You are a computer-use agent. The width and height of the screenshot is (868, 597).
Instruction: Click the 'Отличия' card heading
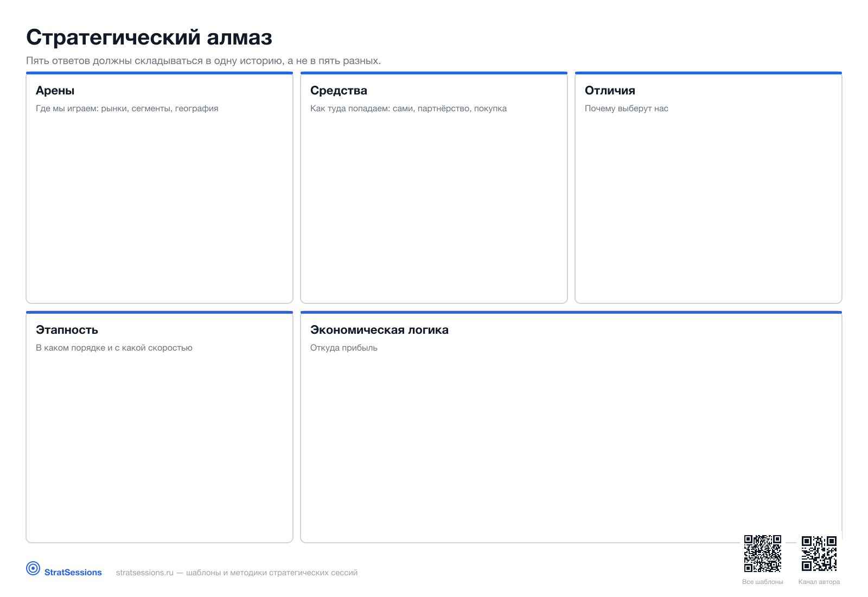tap(610, 91)
